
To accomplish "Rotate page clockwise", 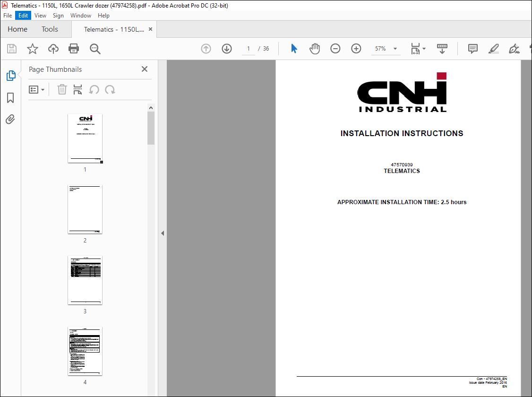I will click(110, 90).
